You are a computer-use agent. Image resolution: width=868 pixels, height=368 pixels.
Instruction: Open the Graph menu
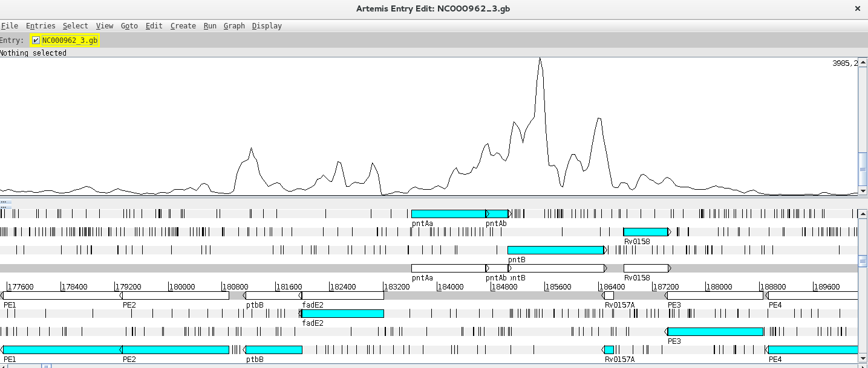(234, 26)
